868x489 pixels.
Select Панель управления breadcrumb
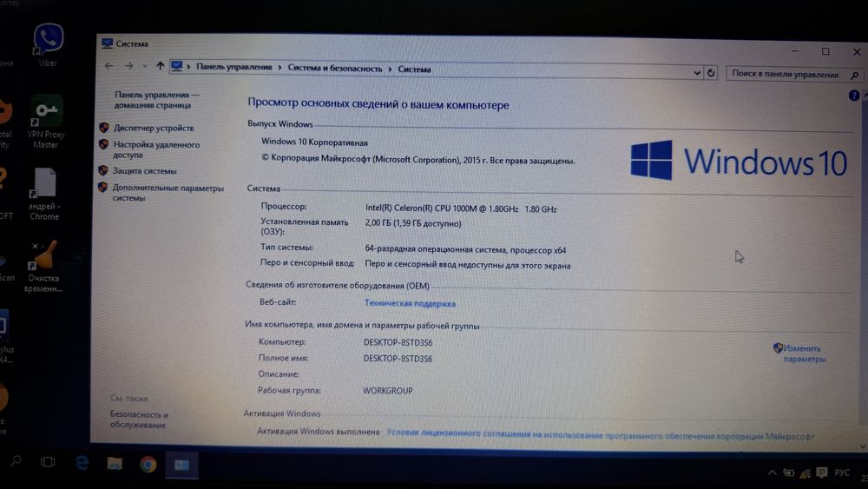pos(234,67)
